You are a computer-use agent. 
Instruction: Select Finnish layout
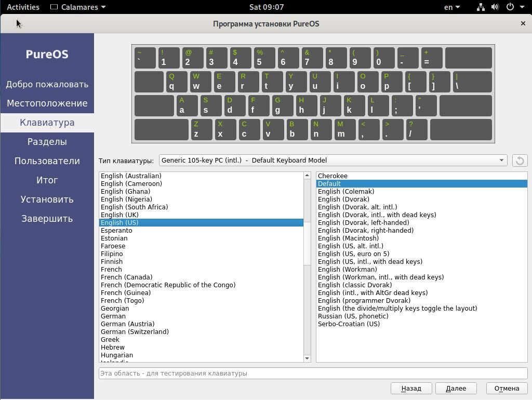tap(201, 262)
